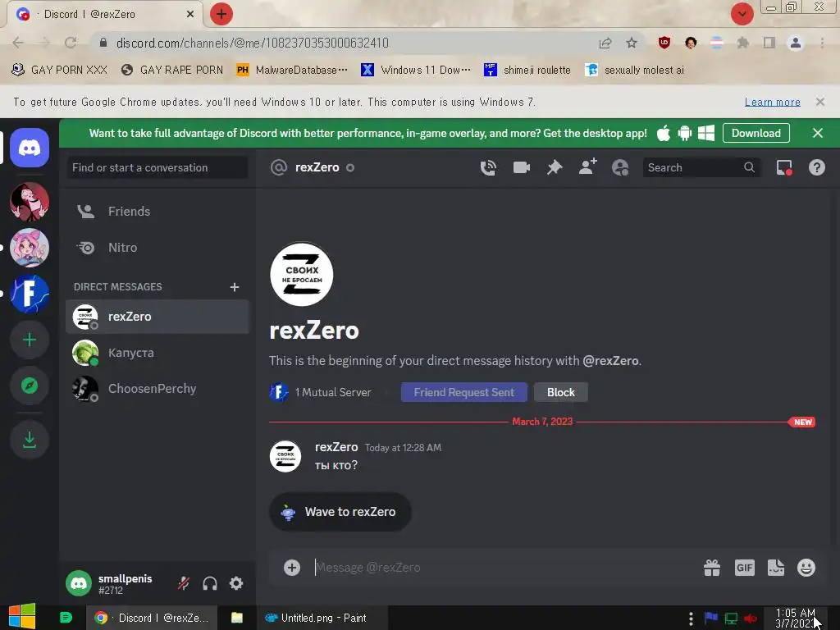
Task: Click Learn more link about Chrome updates
Action: pyautogui.click(x=773, y=102)
